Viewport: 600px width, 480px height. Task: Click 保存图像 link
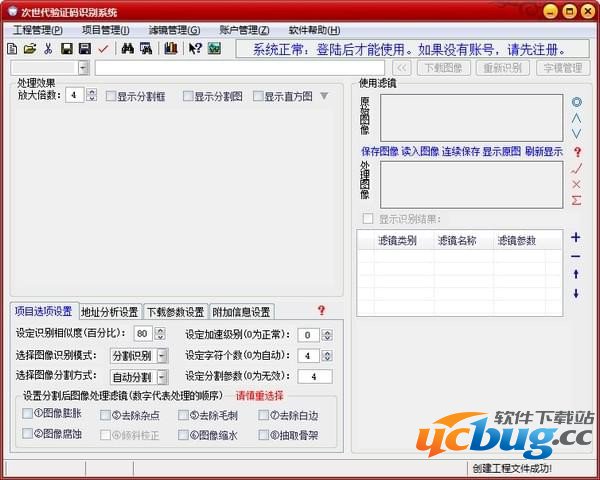[380, 152]
